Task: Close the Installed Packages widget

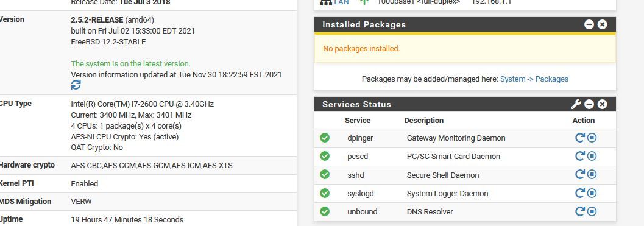Action: pos(602,24)
